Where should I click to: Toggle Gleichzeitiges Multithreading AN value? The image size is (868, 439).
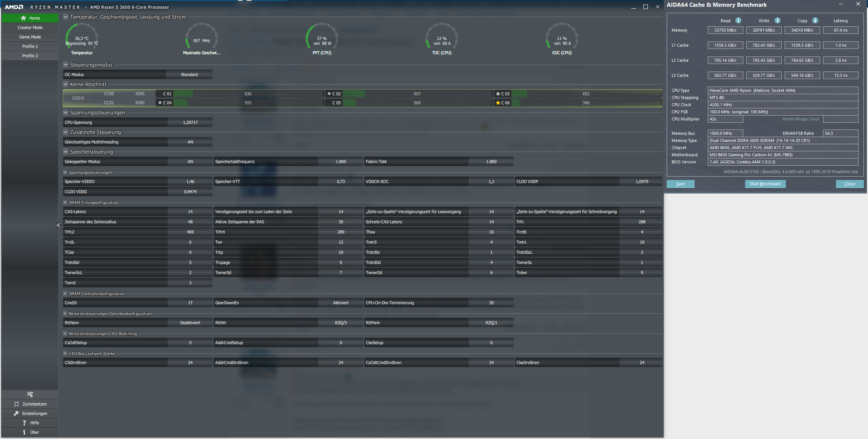(190, 142)
